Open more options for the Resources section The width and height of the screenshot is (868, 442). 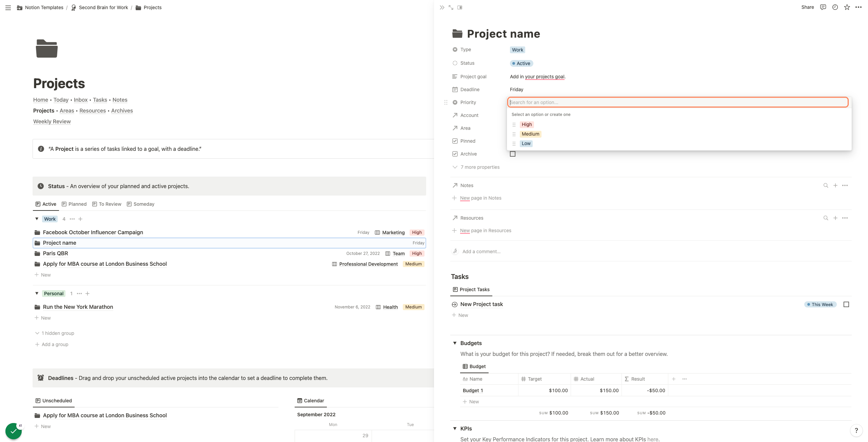pyautogui.click(x=845, y=218)
